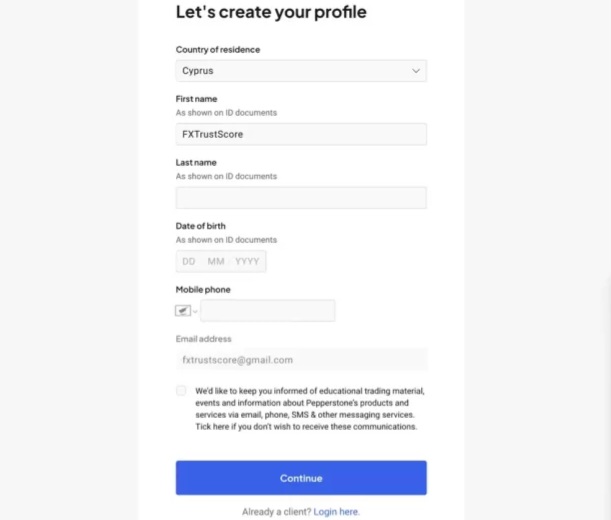Focus the First name field containing FXTrustScore

tap(300, 134)
